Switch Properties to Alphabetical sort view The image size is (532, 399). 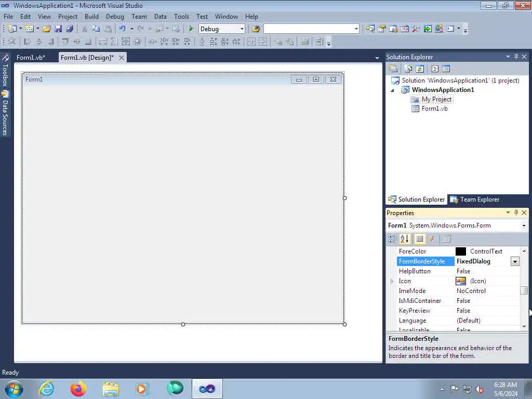(x=404, y=239)
